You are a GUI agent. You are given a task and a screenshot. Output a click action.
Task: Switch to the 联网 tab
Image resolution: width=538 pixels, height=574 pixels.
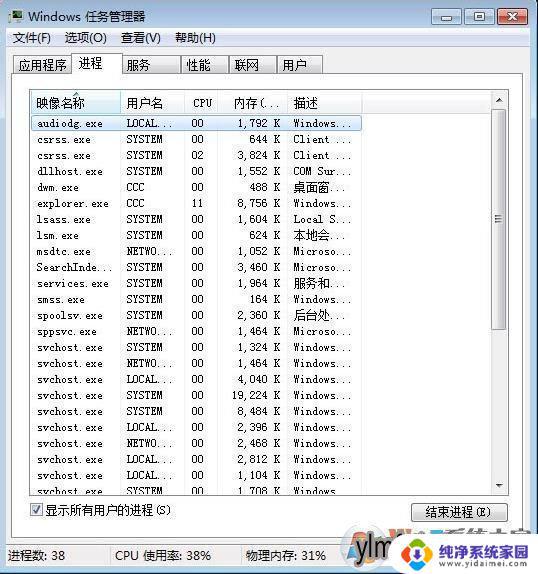[x=253, y=65]
